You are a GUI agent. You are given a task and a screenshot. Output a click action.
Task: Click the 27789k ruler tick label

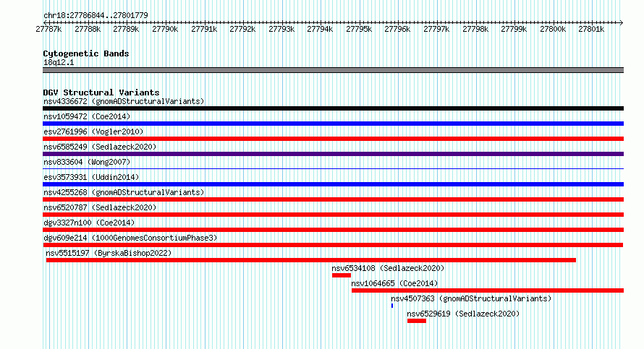click(x=126, y=30)
